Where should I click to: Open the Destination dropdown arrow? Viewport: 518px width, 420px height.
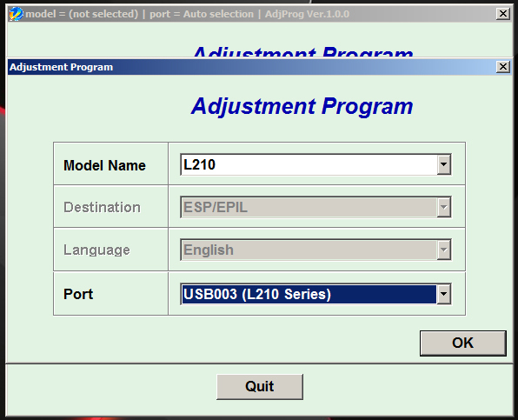tap(443, 207)
